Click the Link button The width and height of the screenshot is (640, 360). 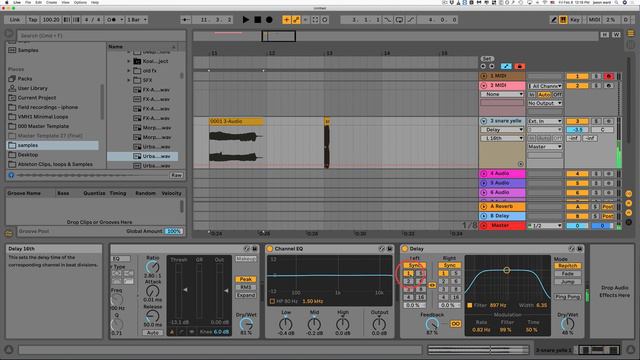point(15,20)
